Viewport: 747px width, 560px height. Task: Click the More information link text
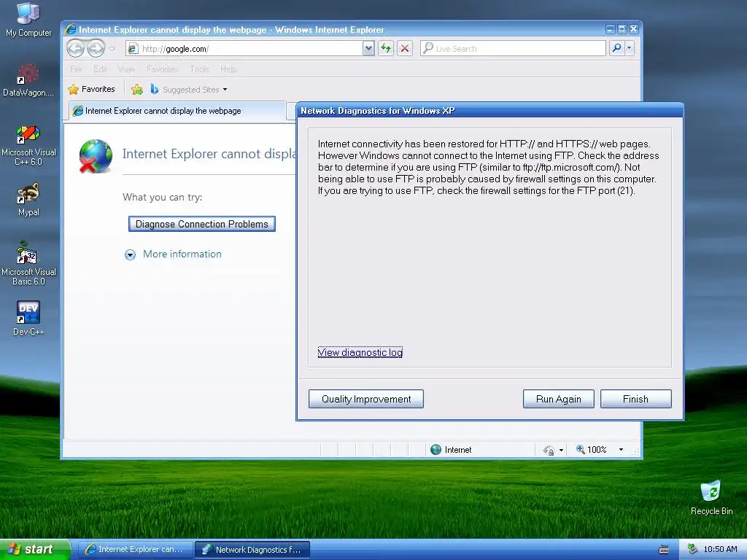182,254
